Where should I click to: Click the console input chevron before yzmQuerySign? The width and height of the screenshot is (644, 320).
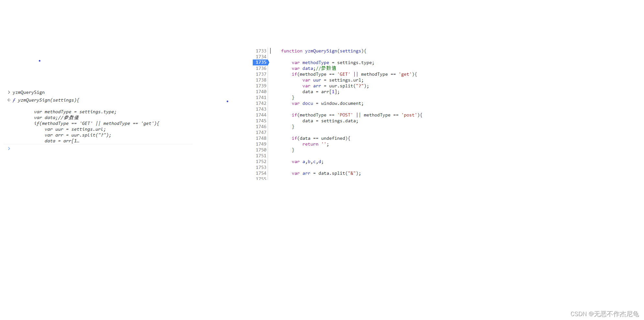[9, 92]
